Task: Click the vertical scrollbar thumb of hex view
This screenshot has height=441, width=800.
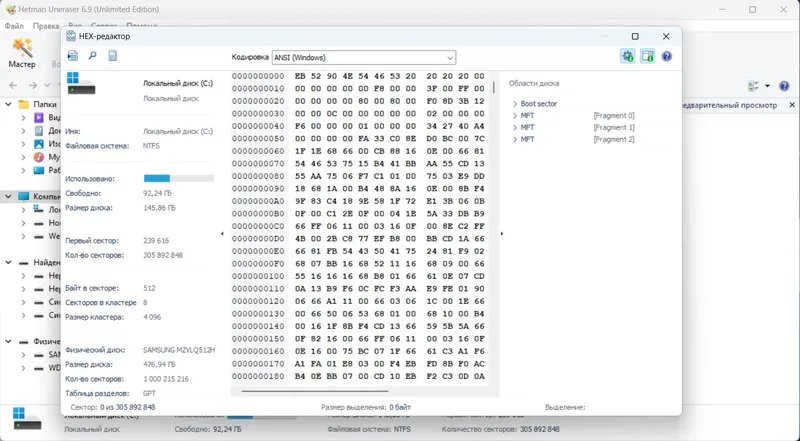Action: (494, 87)
